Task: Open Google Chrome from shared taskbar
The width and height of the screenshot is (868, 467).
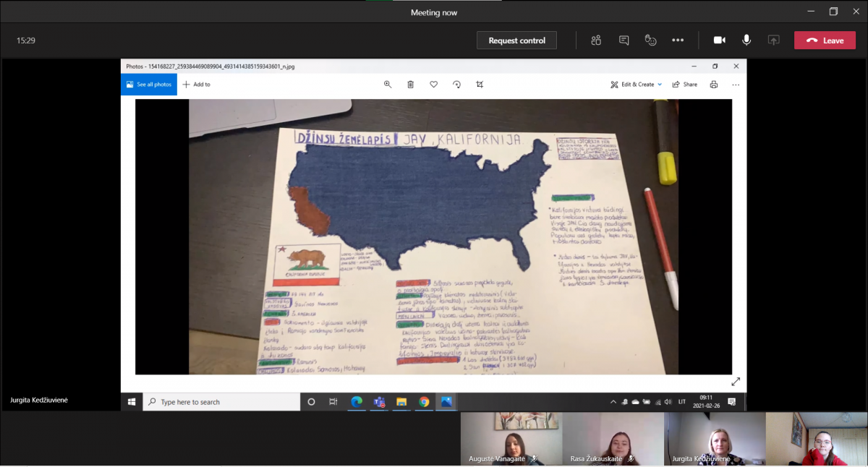Action: coord(424,402)
